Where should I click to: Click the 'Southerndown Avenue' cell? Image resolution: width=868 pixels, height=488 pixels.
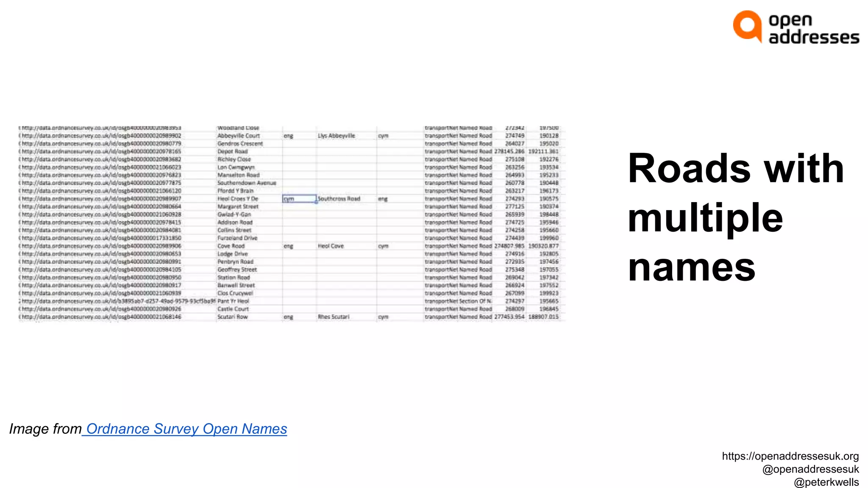click(x=247, y=183)
